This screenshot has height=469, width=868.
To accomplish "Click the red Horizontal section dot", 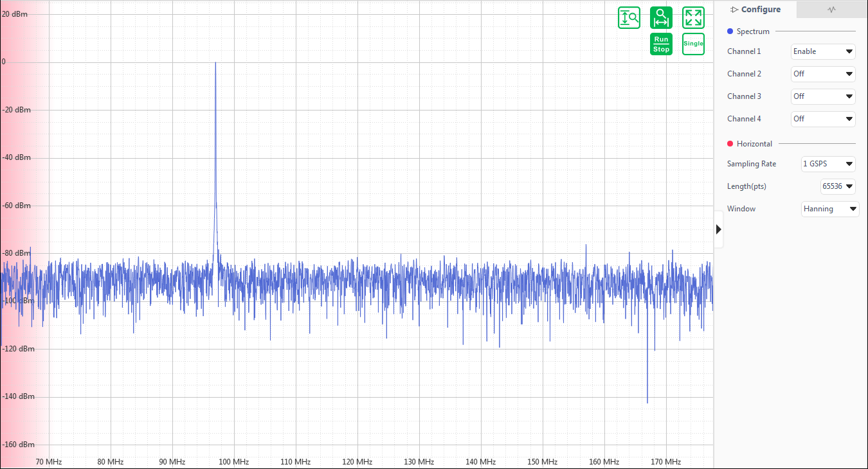I will pos(730,144).
